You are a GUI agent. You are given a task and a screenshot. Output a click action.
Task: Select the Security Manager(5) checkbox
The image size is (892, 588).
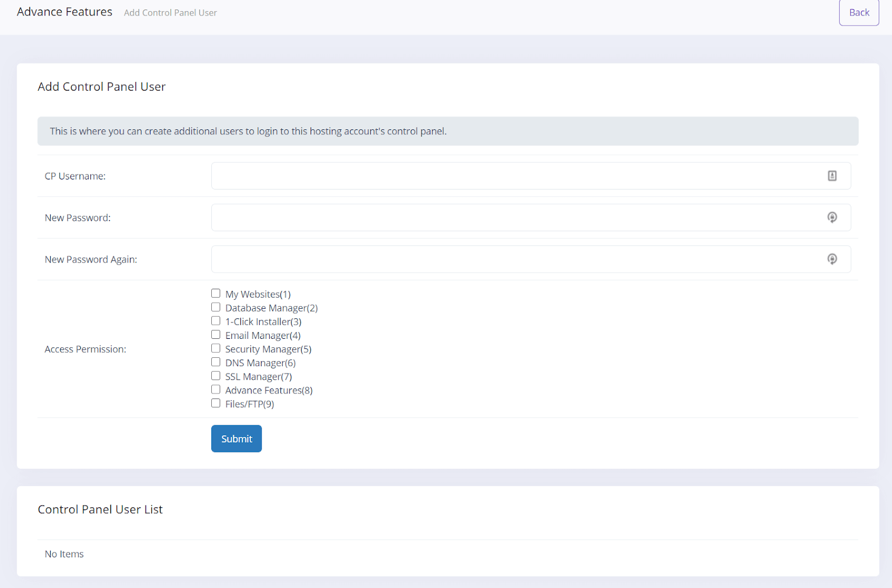216,348
